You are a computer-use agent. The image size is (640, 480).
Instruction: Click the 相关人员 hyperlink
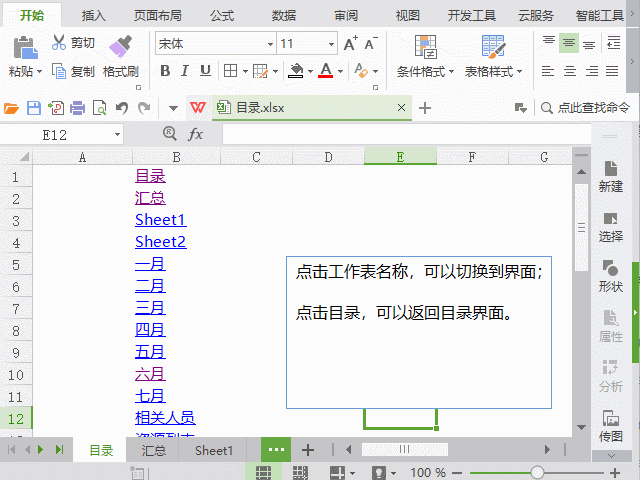(165, 418)
